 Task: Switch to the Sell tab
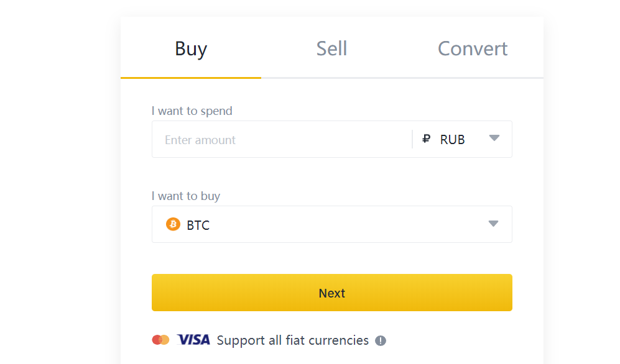tap(331, 48)
